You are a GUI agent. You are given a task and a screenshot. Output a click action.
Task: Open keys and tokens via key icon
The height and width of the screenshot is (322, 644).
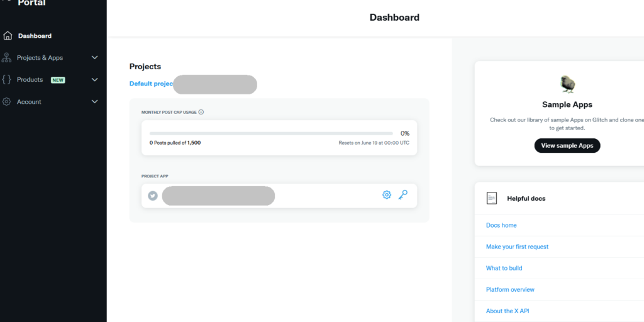[x=403, y=195]
